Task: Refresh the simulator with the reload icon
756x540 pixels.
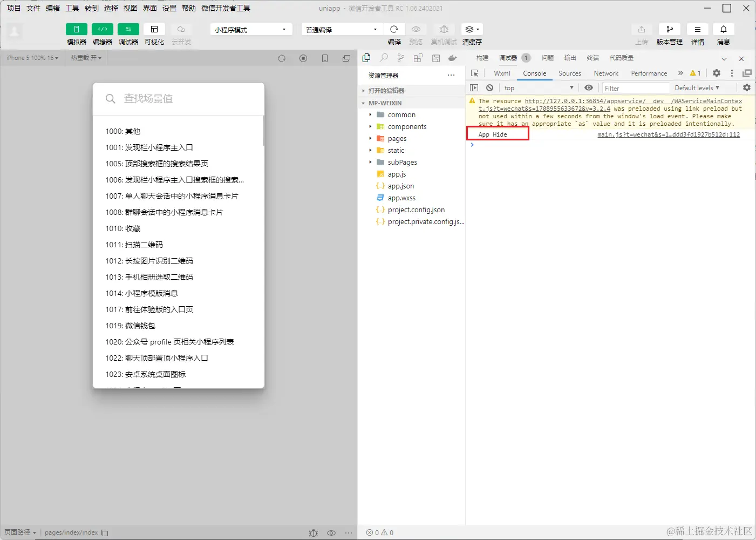Action: click(282, 58)
